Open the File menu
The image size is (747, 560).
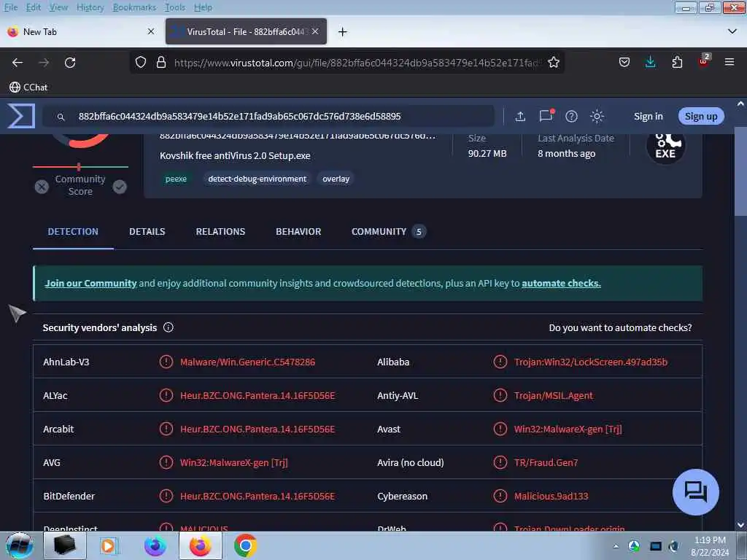pyautogui.click(x=10, y=7)
